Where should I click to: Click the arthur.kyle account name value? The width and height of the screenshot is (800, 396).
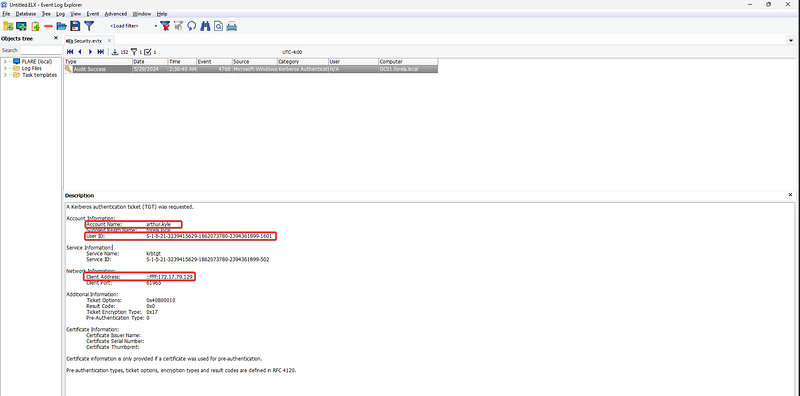point(159,225)
